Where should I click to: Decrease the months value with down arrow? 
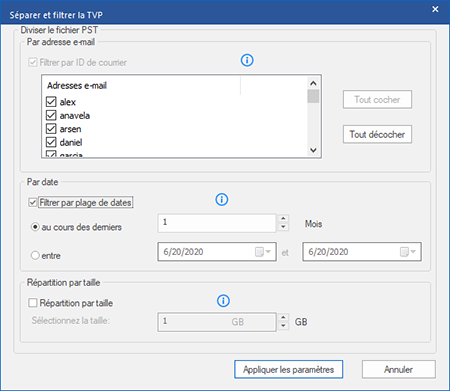(283, 227)
